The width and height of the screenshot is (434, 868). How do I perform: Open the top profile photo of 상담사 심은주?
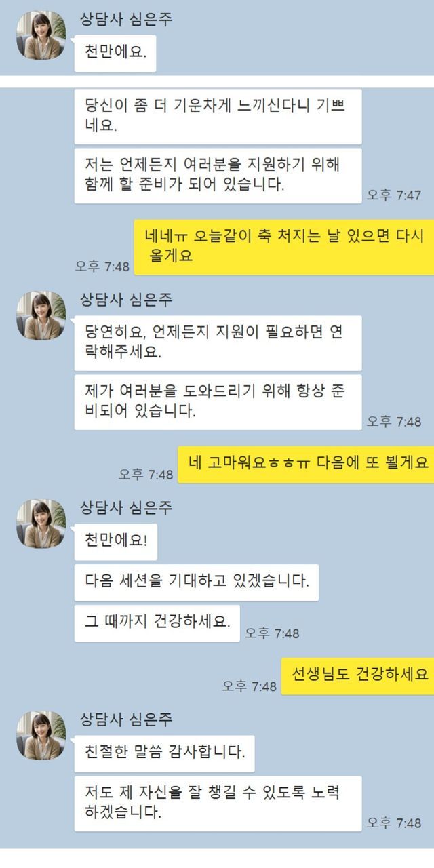coord(41,35)
